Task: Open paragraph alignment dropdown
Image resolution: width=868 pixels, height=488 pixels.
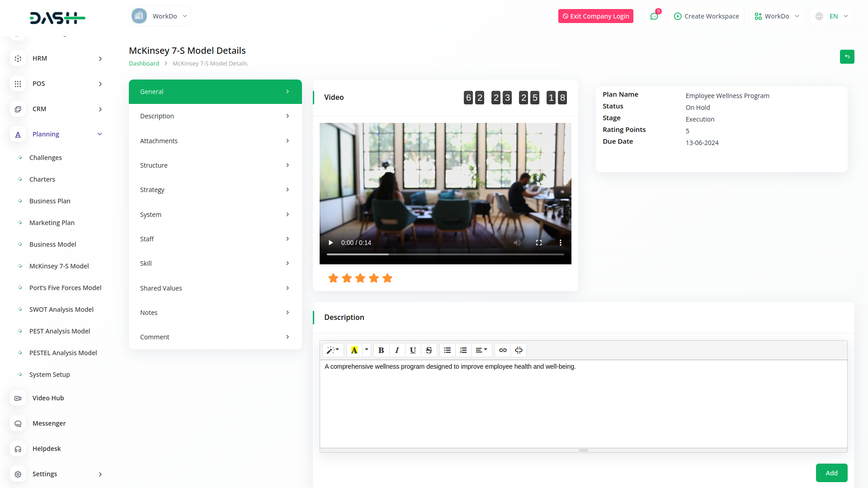Action: point(481,350)
